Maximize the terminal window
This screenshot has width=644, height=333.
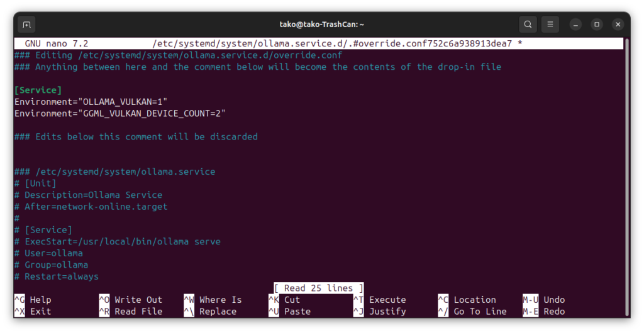tap(597, 25)
